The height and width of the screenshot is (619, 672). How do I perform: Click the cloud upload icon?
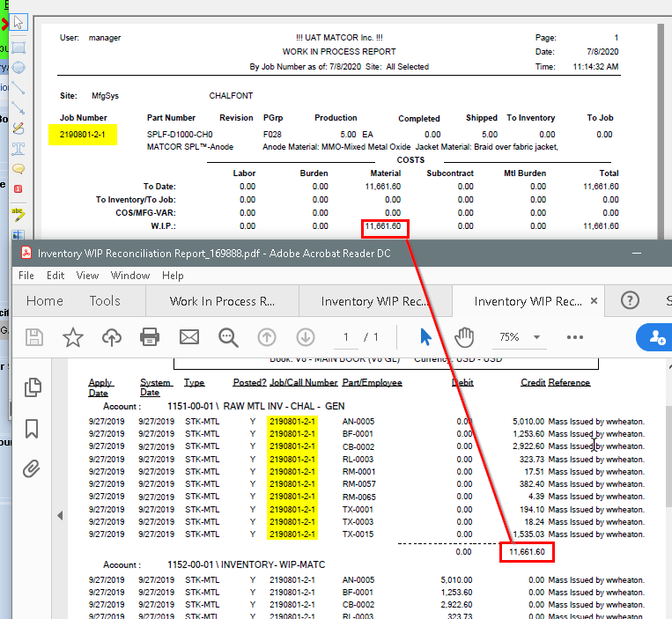112,337
